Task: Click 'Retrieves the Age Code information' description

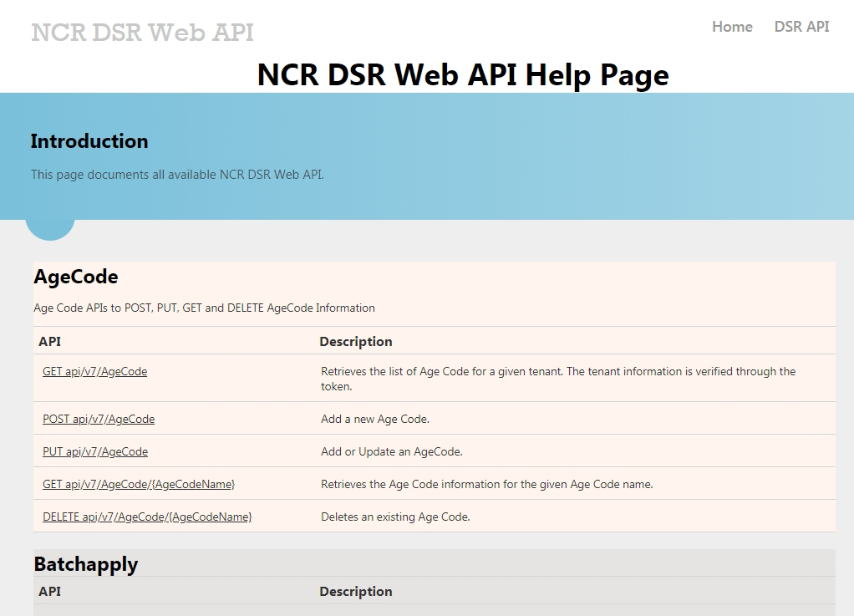Action: pos(487,484)
